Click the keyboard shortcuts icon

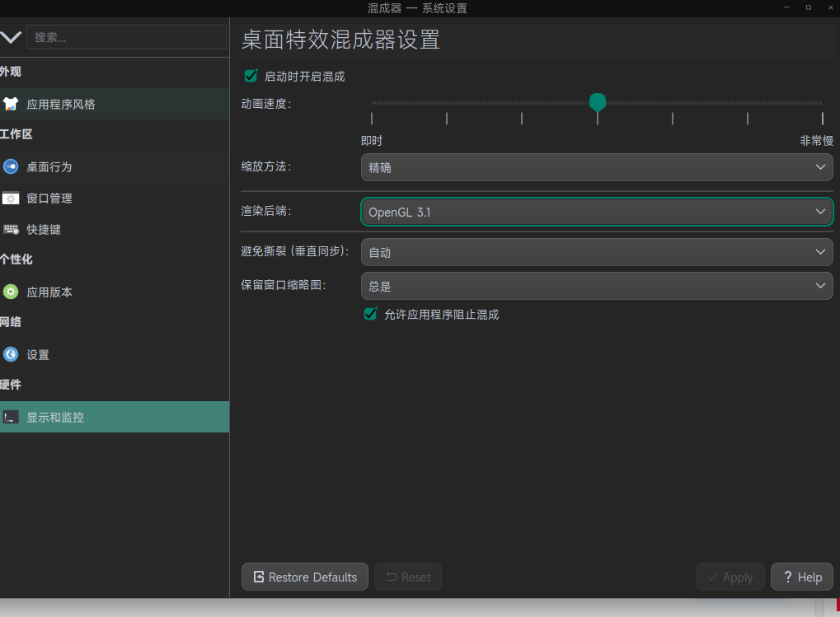[11, 230]
